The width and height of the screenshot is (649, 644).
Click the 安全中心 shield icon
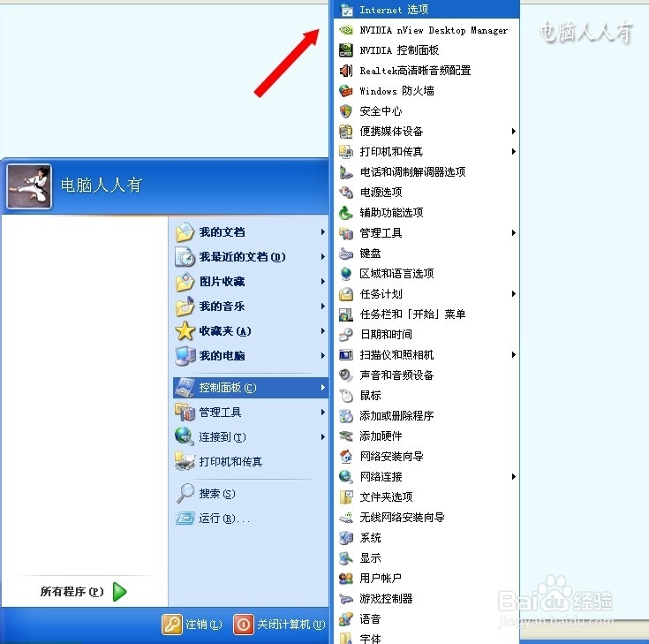[345, 111]
